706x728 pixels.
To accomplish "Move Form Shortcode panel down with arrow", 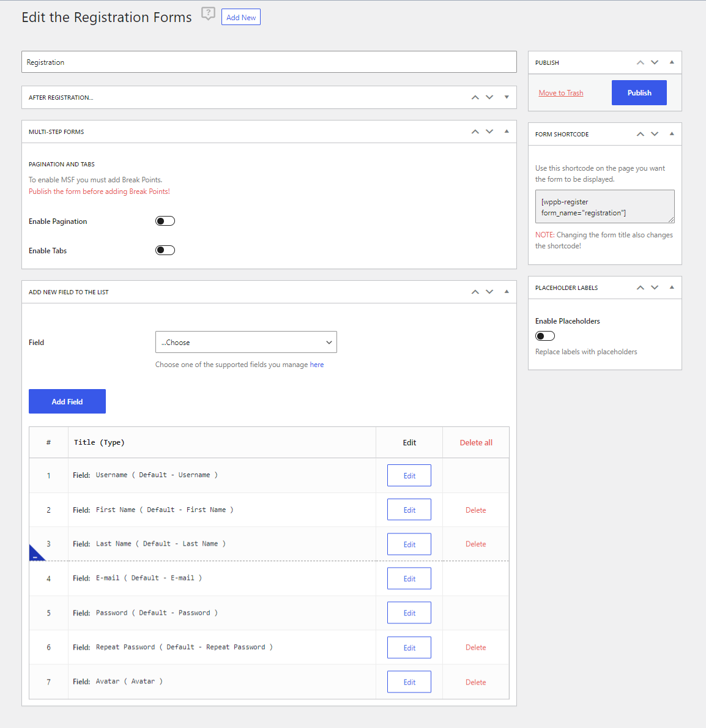I will 655,134.
